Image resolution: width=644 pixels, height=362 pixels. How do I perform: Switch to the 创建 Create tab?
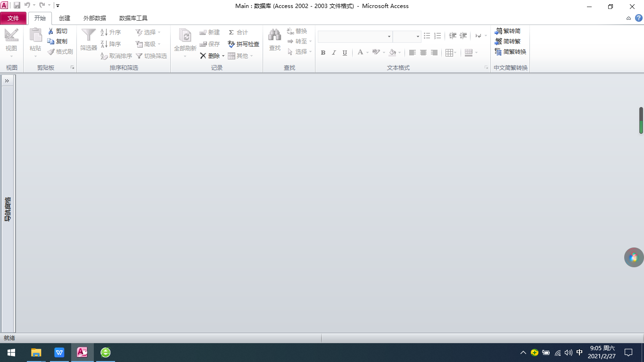pyautogui.click(x=65, y=18)
